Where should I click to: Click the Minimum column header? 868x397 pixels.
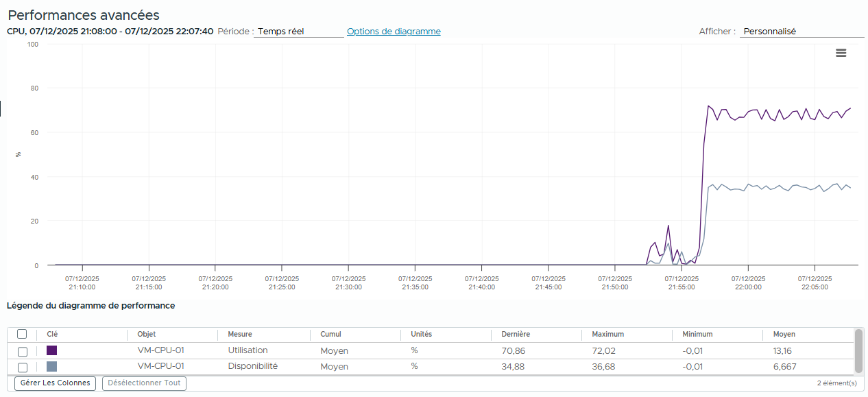(x=697, y=335)
